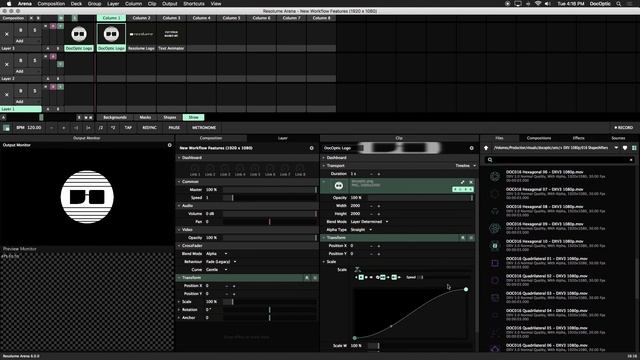This screenshot has height=360, width=640.
Task: Toggle Solo S on Layer 1
Action: 35,91
